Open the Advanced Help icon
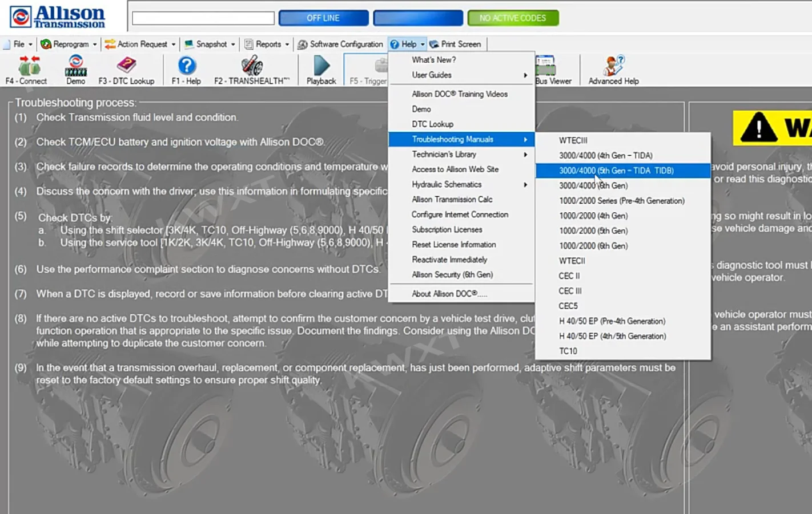This screenshot has height=514, width=812. pyautogui.click(x=614, y=66)
